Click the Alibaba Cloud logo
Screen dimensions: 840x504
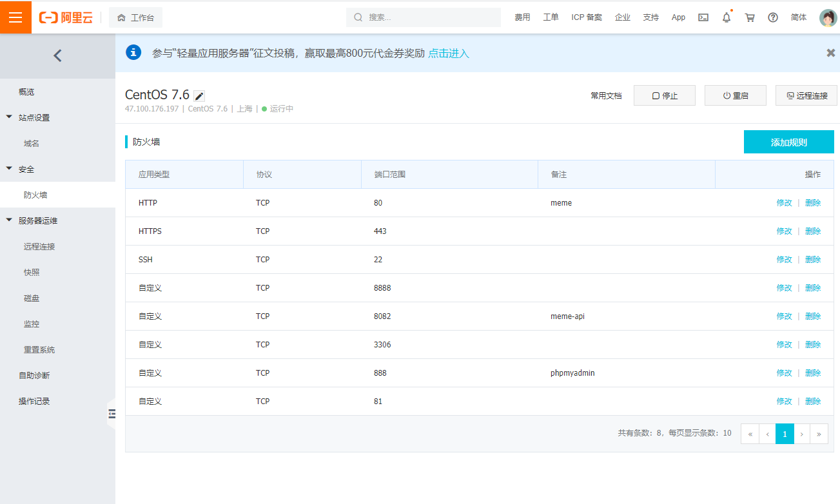click(x=66, y=17)
